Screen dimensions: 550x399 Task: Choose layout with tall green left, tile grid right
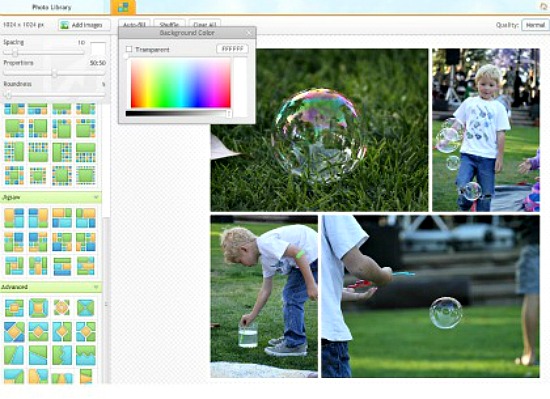62,152
